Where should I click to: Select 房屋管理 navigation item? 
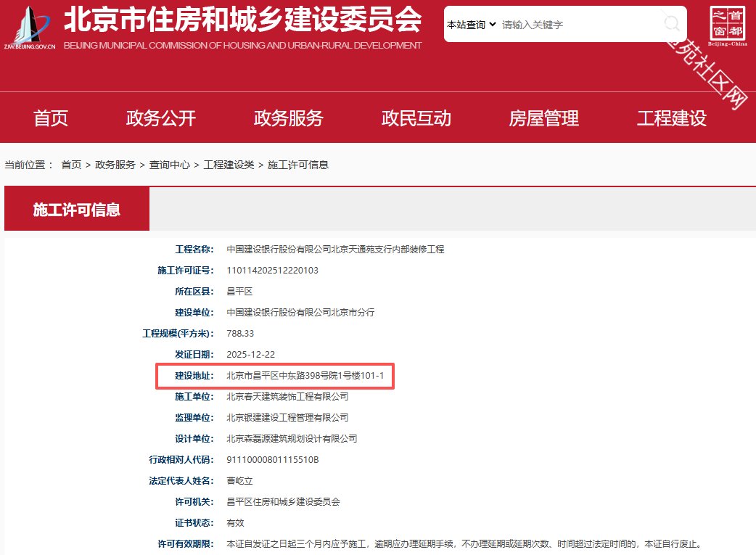tap(544, 118)
